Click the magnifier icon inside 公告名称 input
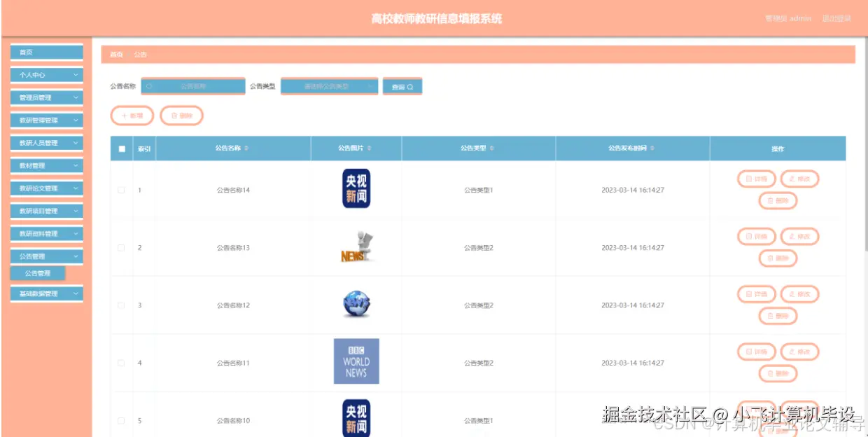868x437 pixels. pyautogui.click(x=150, y=86)
